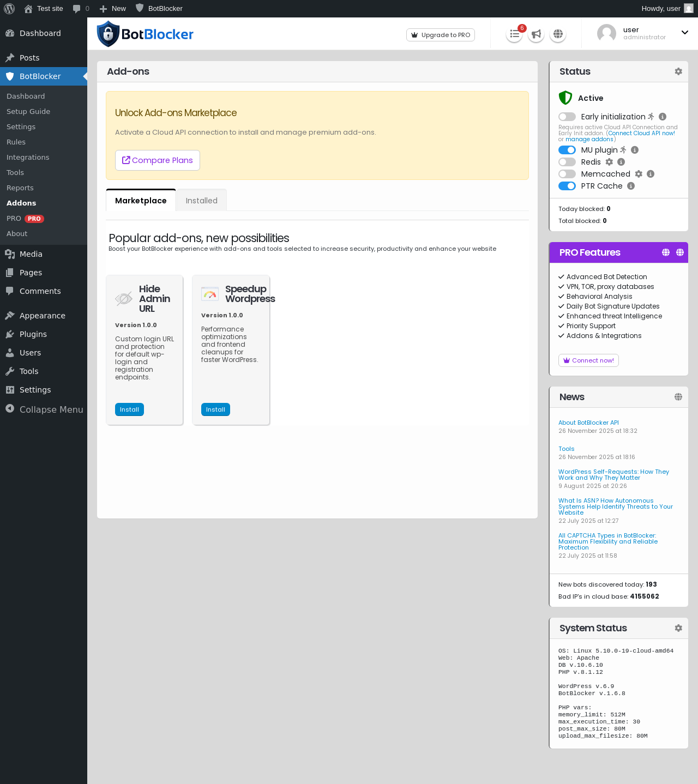Disable the PTR Cache switch

[567, 186]
